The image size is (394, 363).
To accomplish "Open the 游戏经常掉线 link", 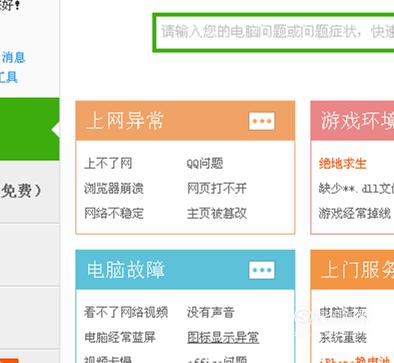I will click(x=355, y=213).
